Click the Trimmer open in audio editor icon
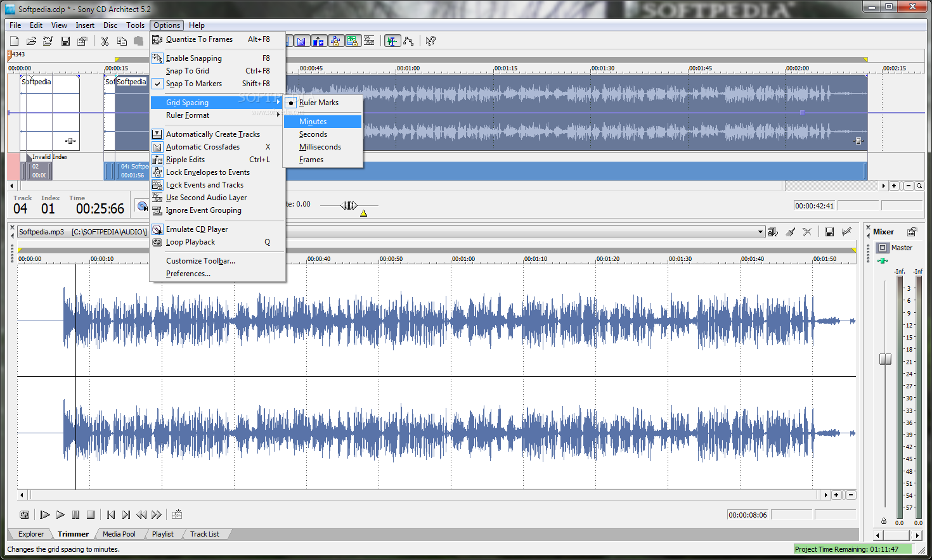Screen dimensions: 932x560 pos(846,232)
